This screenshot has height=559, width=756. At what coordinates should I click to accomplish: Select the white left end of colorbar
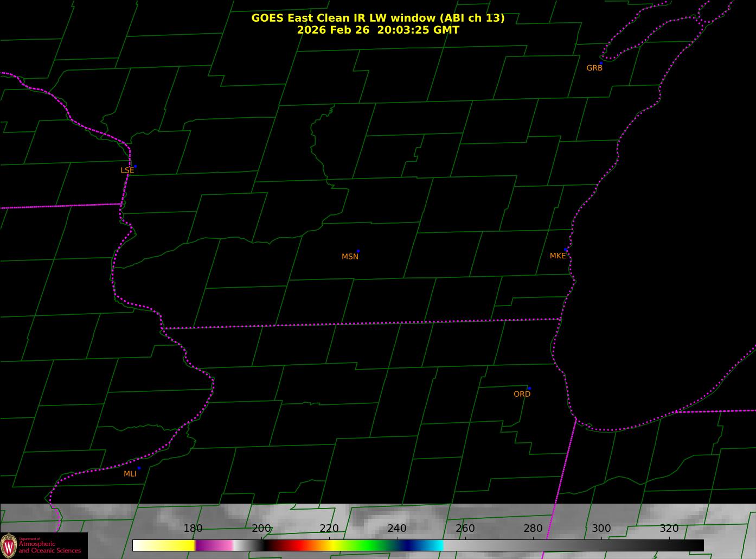pos(144,545)
